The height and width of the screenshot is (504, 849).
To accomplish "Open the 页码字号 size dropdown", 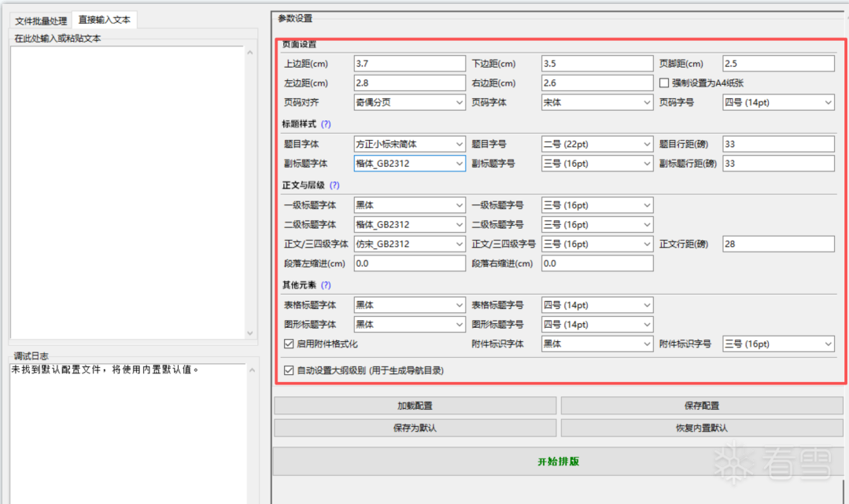I will (x=777, y=102).
